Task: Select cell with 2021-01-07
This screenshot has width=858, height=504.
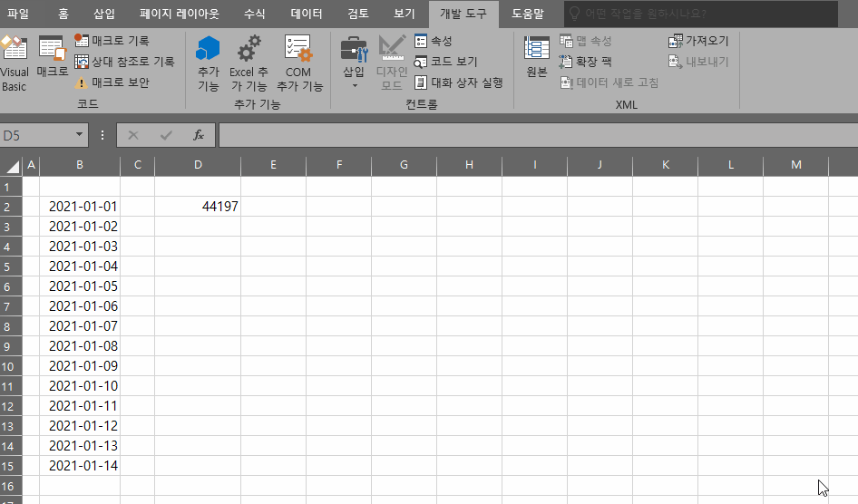Action: [x=80, y=326]
